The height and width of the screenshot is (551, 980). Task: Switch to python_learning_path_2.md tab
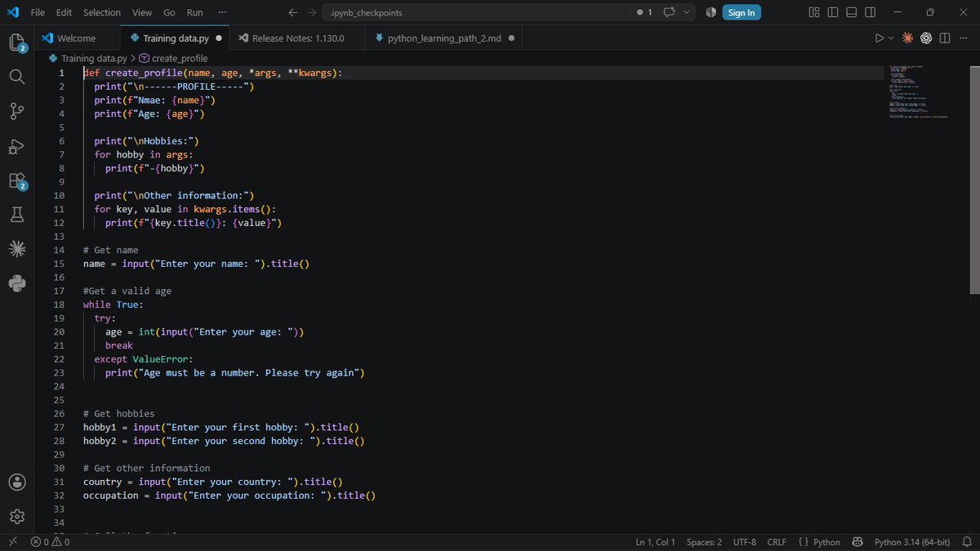click(x=444, y=38)
